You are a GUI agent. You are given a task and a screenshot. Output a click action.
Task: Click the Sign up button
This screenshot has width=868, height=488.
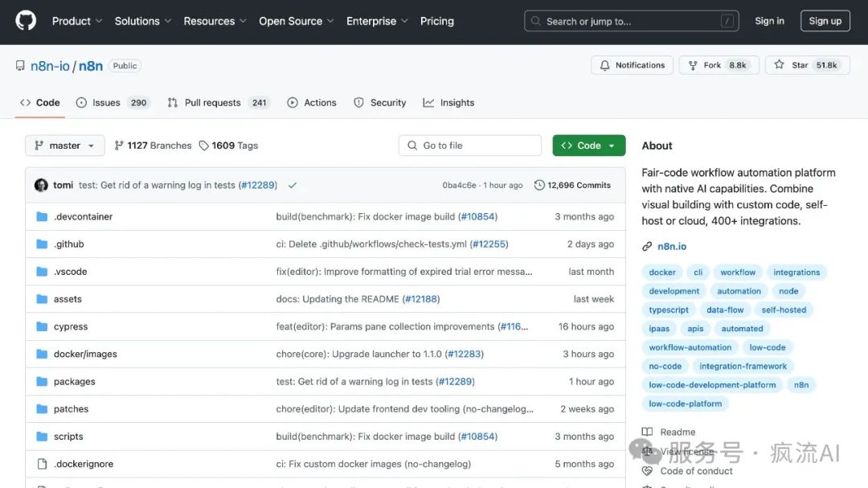825,21
